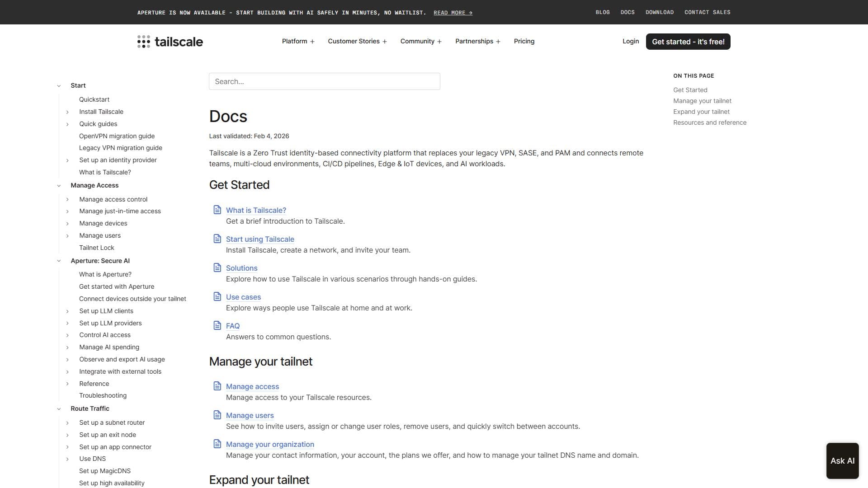
Task: Focus the docs Search field
Action: pos(324,81)
